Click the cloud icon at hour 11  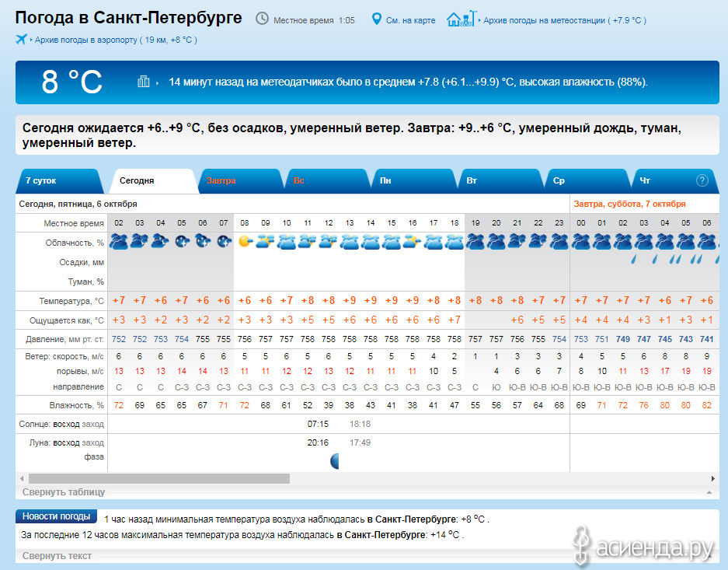pyautogui.click(x=308, y=242)
